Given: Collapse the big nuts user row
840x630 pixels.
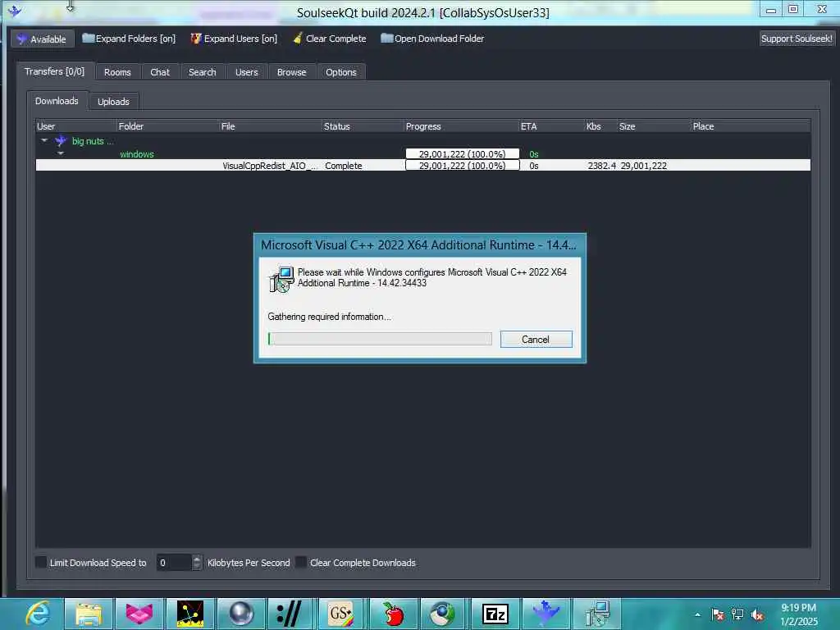Looking at the screenshot, I should [44, 140].
